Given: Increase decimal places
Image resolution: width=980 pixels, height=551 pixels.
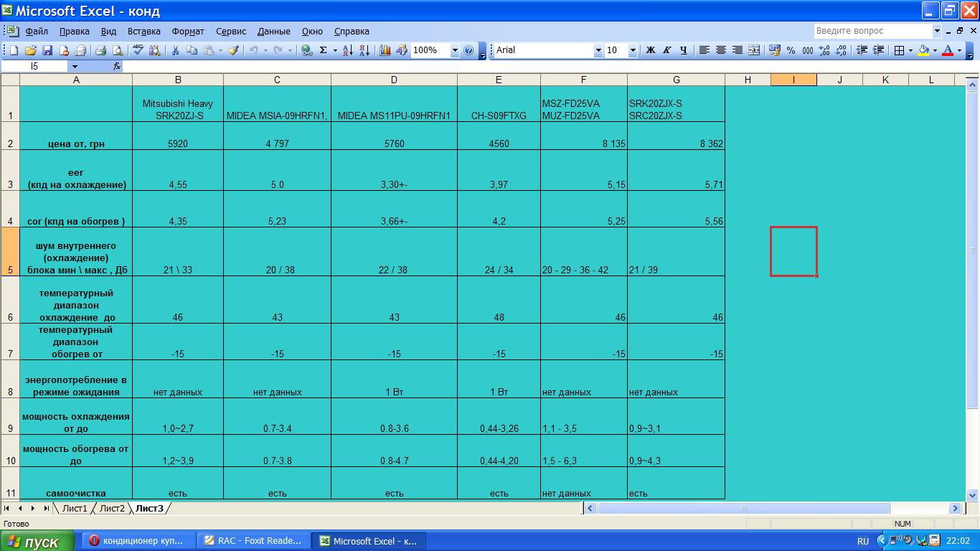Looking at the screenshot, I should [824, 50].
